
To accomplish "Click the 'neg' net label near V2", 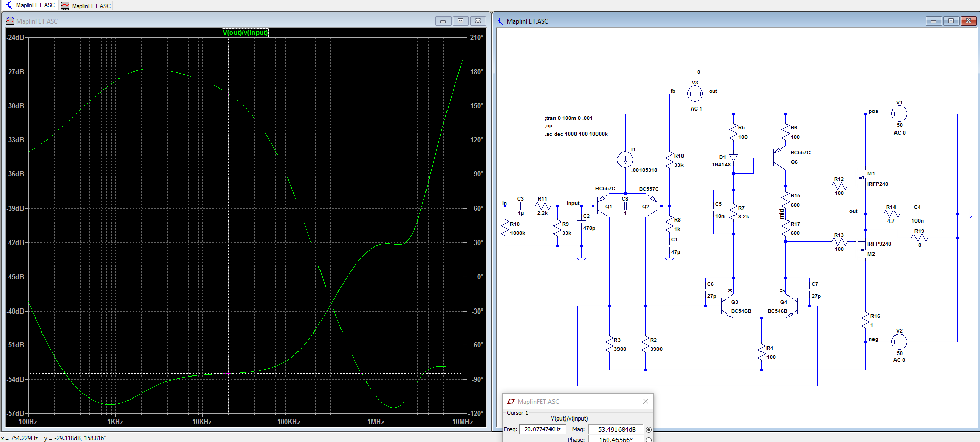I will 873,339.
